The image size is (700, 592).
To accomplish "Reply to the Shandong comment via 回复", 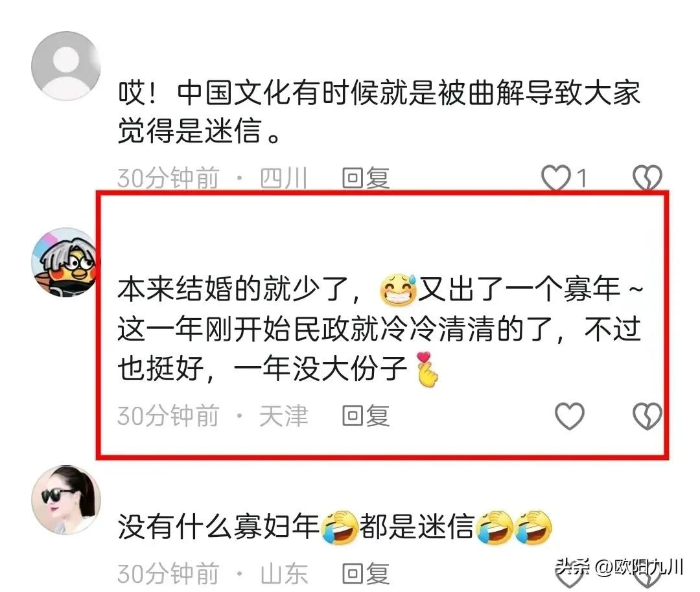I will pyautogui.click(x=366, y=573).
